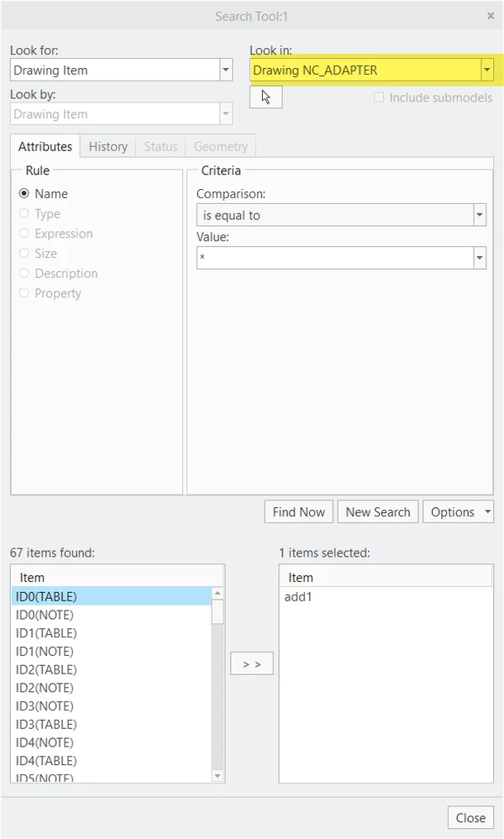This screenshot has width=504, height=839.
Task: Open the Options button menu arrow
Action: 487,512
